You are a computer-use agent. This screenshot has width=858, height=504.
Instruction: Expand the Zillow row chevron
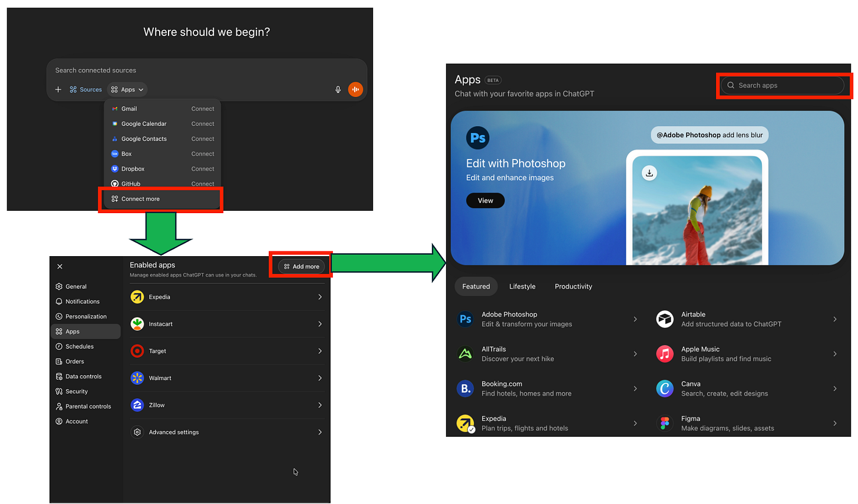point(320,405)
